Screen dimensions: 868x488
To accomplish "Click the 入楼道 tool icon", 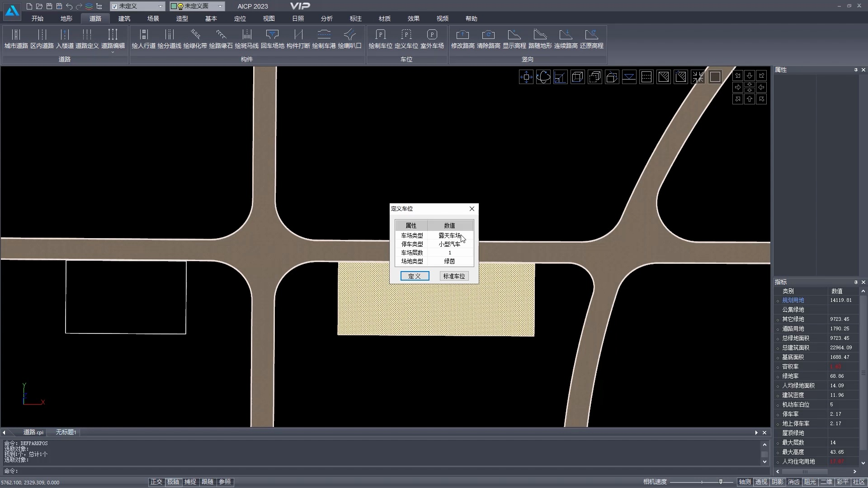I will pos(65,39).
